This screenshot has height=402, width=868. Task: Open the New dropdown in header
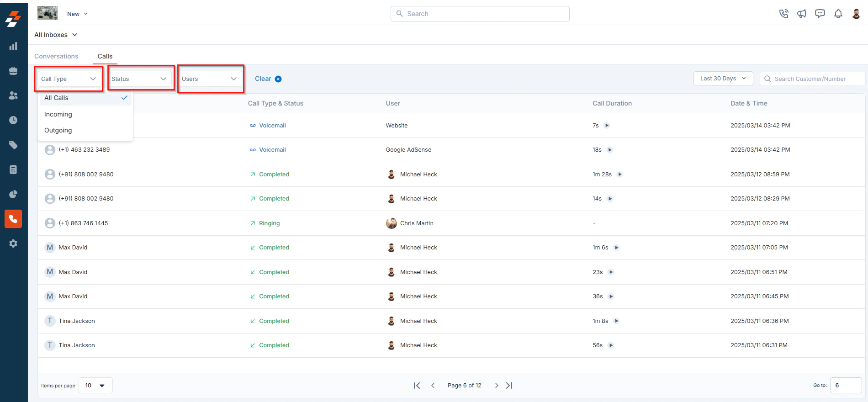77,14
